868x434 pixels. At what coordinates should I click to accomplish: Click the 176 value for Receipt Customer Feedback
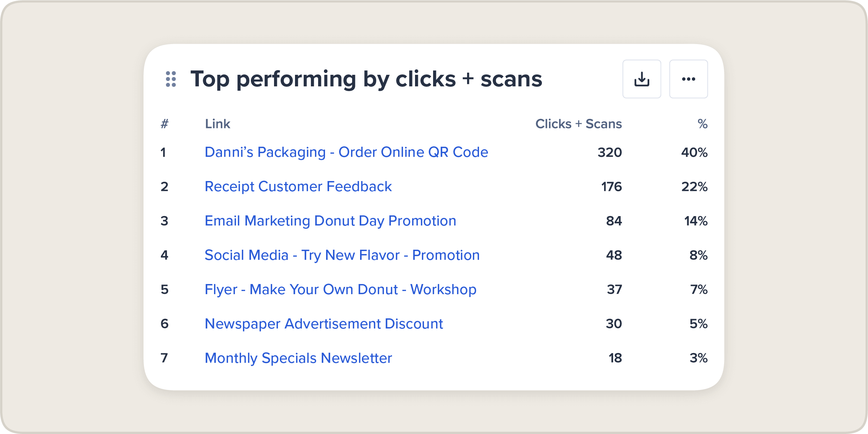coord(611,187)
